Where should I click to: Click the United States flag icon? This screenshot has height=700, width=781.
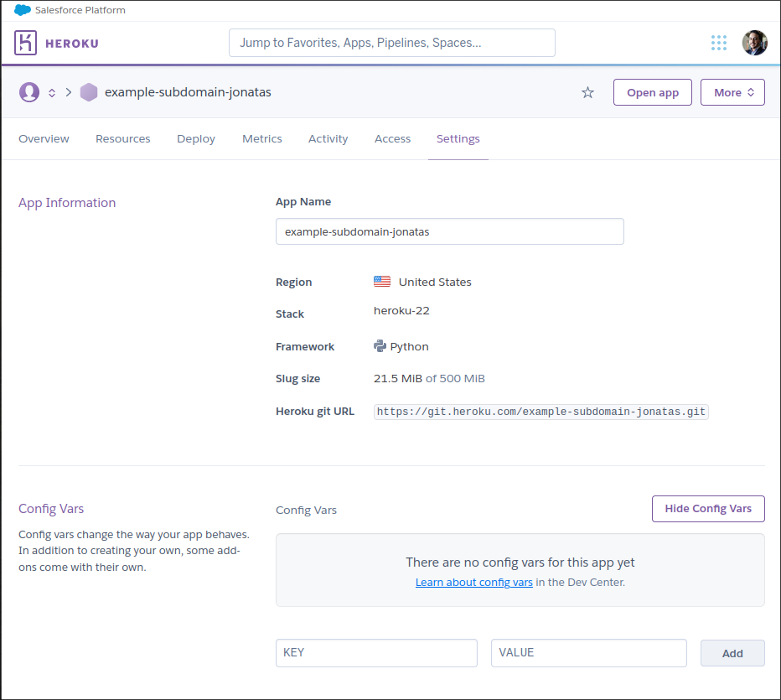[x=382, y=282]
